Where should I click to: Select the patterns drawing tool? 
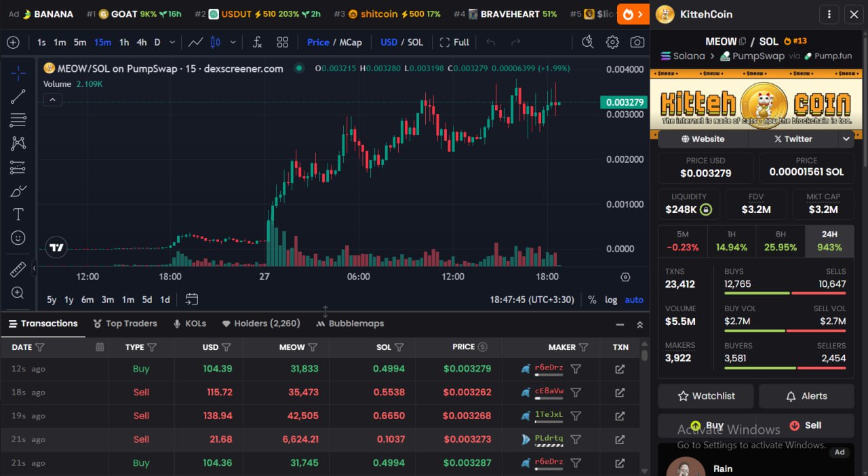click(x=18, y=143)
